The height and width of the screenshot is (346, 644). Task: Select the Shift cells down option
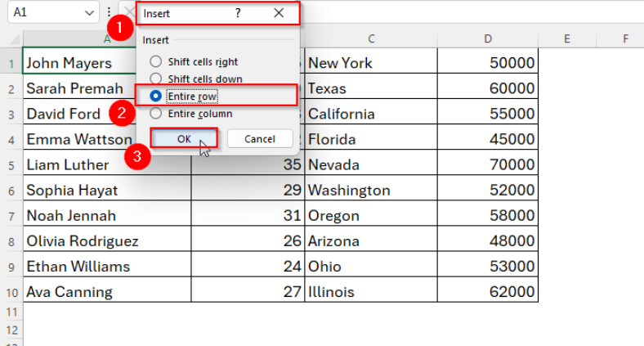[155, 79]
